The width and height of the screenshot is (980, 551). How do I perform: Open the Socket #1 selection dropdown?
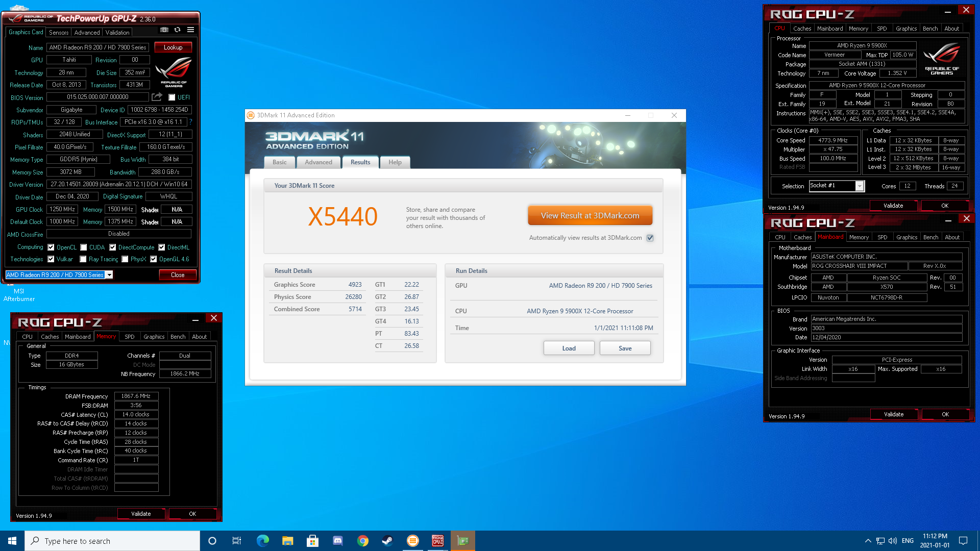pyautogui.click(x=860, y=186)
